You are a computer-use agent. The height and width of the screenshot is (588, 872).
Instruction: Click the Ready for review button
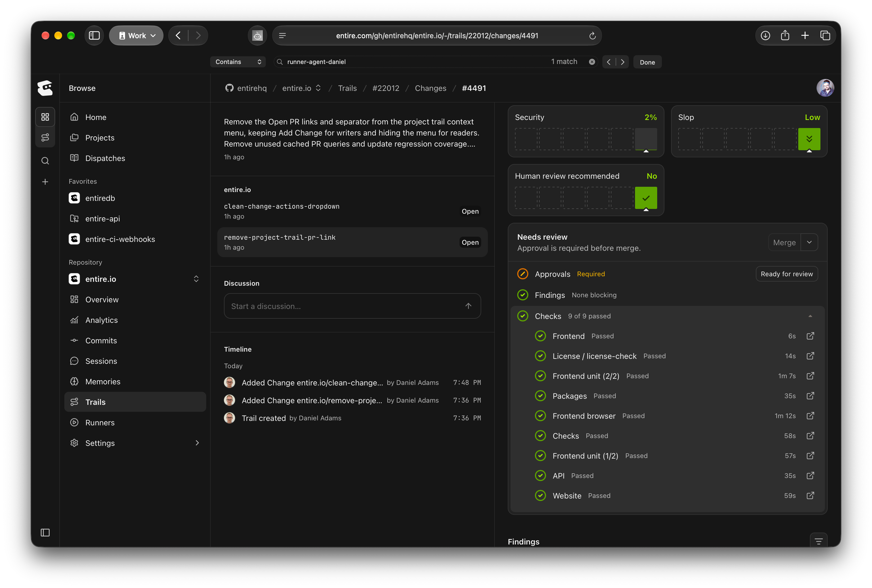tap(786, 274)
